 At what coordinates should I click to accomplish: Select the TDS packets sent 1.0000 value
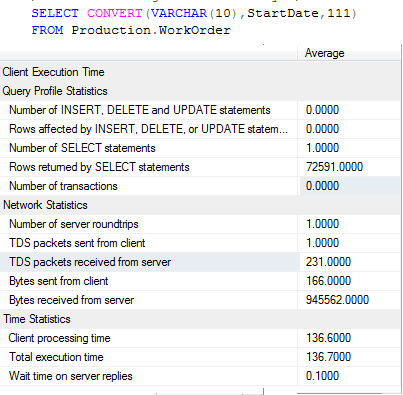322,243
